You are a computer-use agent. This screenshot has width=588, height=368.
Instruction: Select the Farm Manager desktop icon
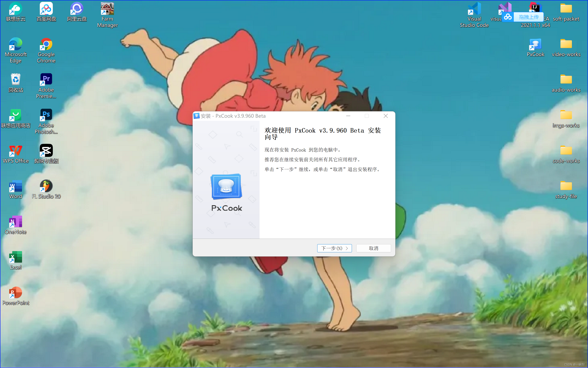pyautogui.click(x=107, y=15)
